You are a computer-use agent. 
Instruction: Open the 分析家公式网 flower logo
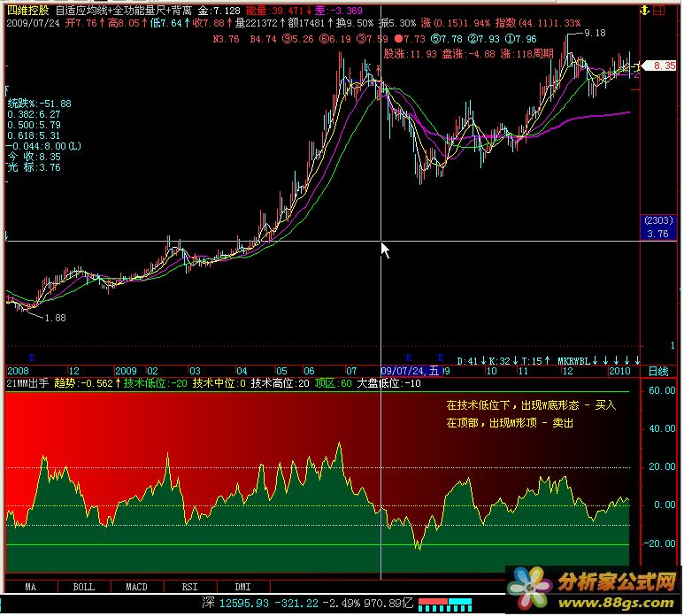click(529, 589)
